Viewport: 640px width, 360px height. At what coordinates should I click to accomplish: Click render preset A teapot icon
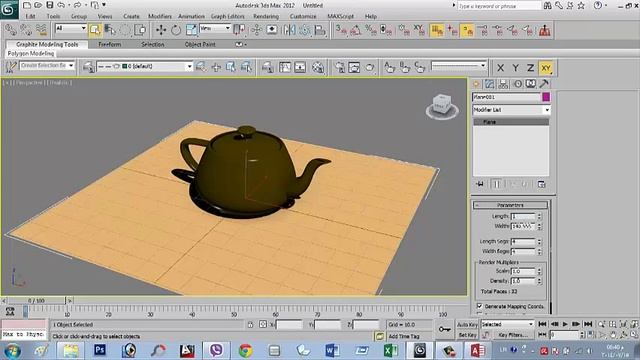click(389, 67)
